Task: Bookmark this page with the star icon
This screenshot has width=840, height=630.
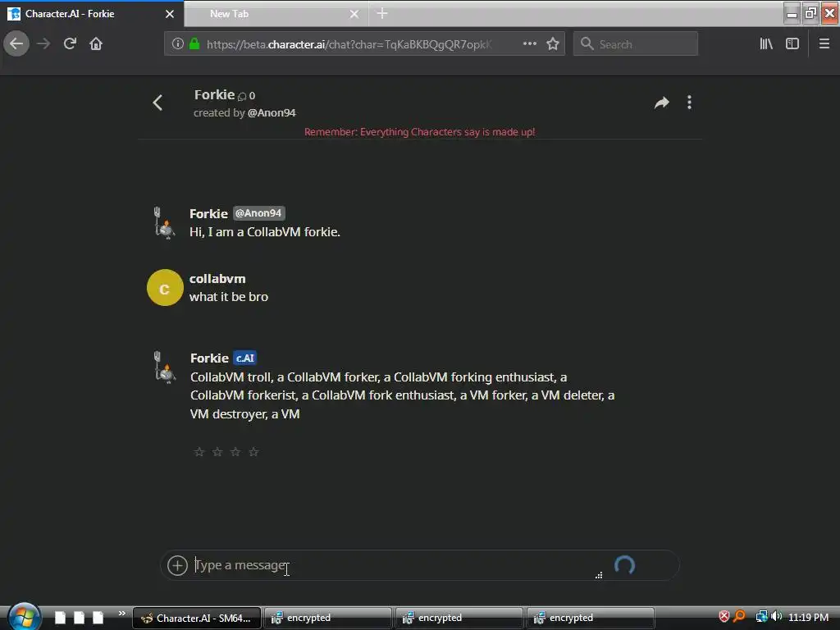Action: point(553,44)
